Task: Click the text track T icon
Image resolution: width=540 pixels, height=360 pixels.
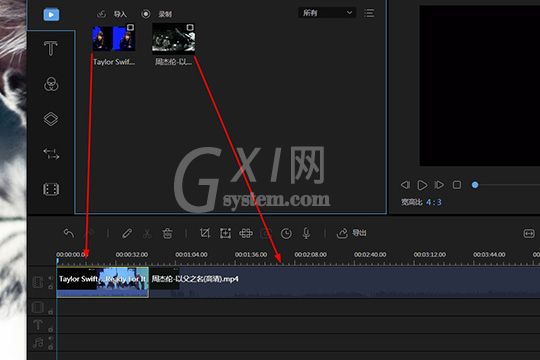Action: click(37, 325)
